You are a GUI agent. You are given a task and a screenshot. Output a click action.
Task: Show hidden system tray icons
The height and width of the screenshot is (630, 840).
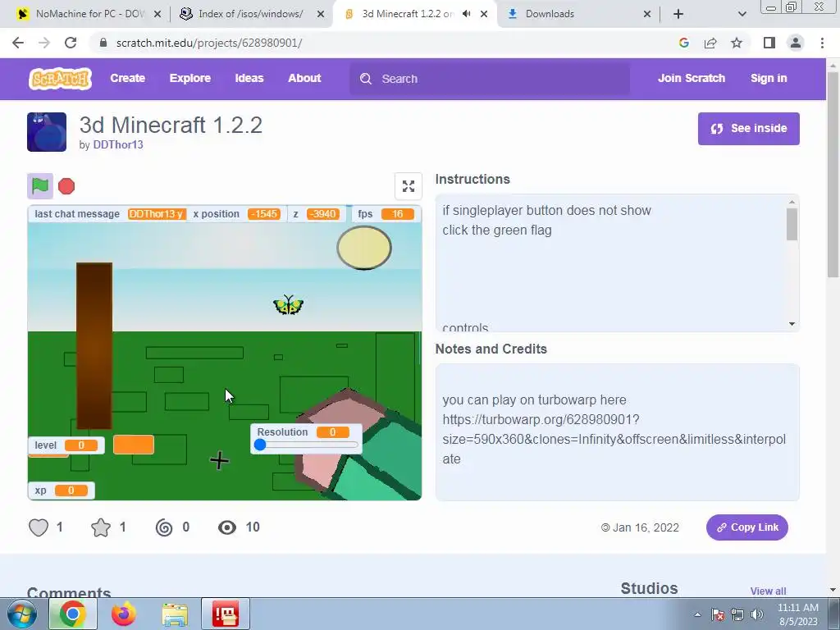coord(697,614)
